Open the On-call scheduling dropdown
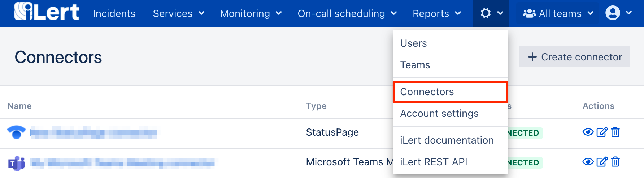This screenshot has width=644, height=178. pos(347,14)
